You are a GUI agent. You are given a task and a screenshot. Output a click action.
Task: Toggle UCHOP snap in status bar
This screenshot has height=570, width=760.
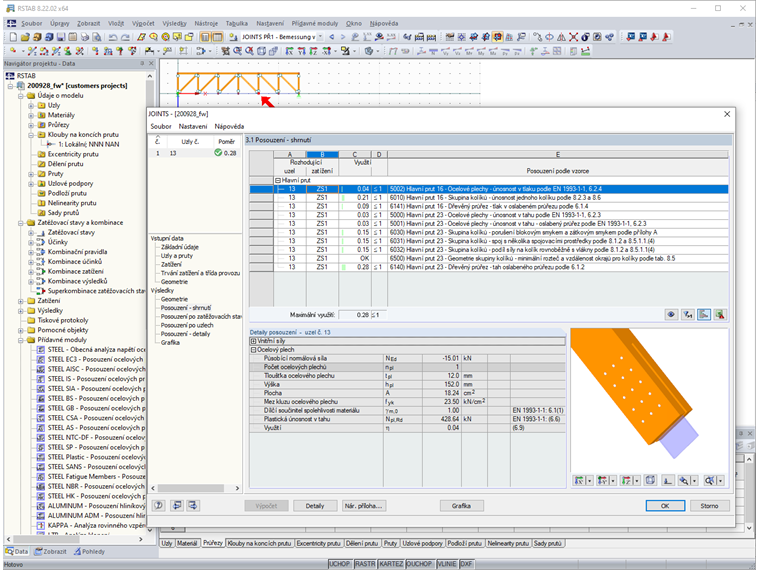(339, 564)
